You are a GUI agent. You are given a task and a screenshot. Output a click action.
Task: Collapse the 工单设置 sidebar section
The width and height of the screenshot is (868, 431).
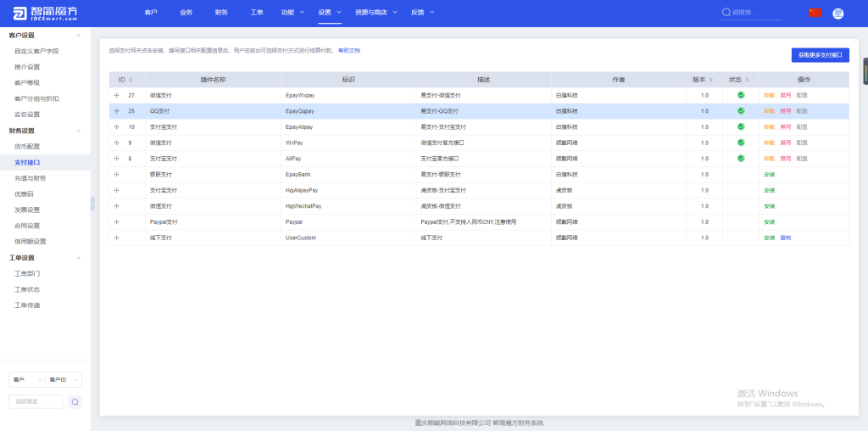[x=79, y=258]
